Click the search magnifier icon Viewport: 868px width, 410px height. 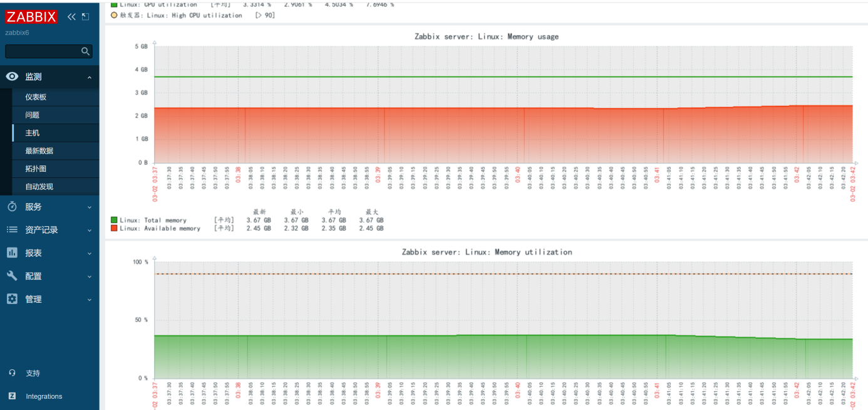click(86, 51)
